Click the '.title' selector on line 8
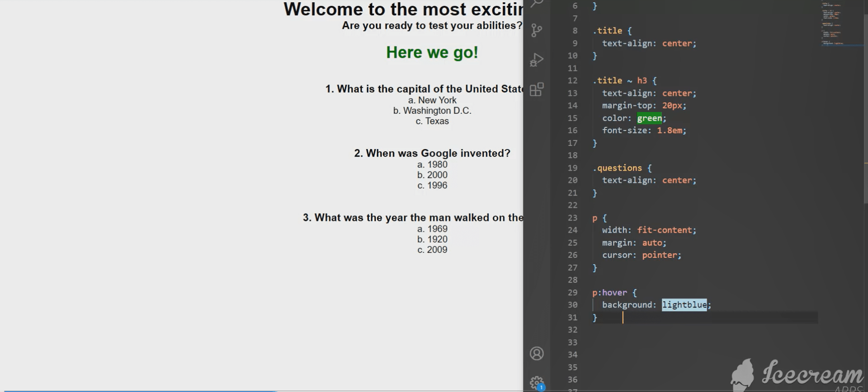868x392 pixels. tap(607, 31)
